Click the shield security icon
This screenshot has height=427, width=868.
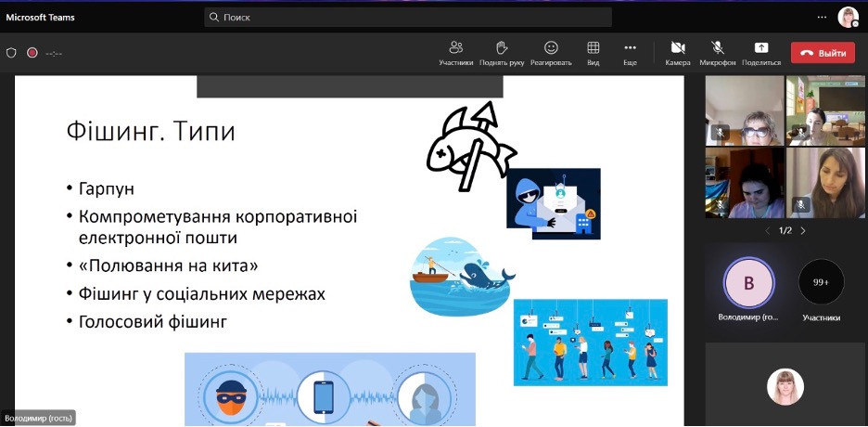pos(11,53)
